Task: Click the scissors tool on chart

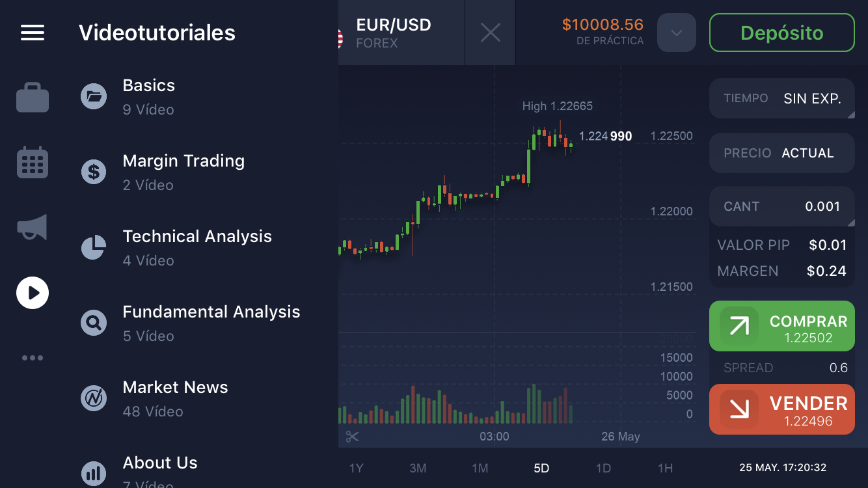Action: [353, 437]
